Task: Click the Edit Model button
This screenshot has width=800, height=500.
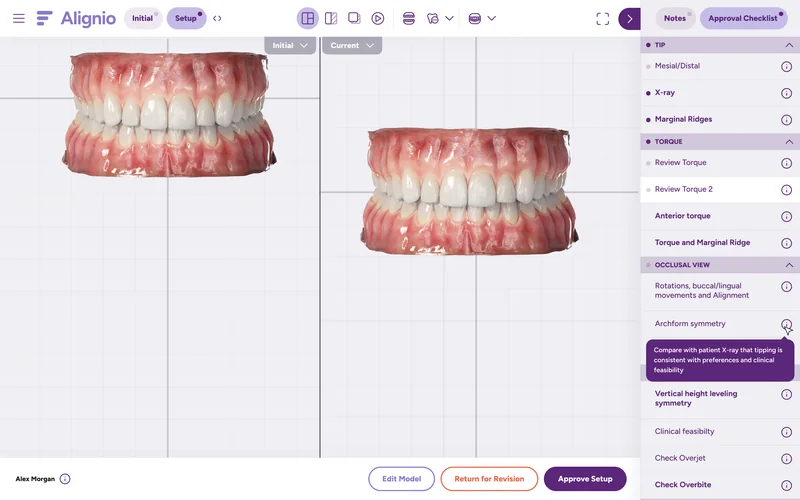Action: pos(402,479)
